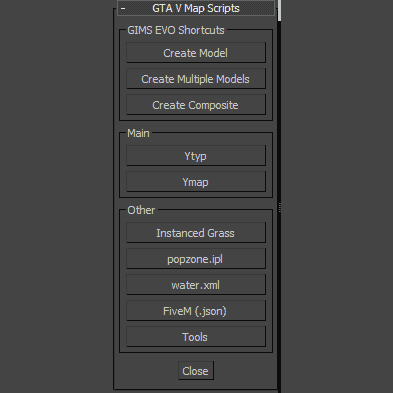393x393 pixels.
Task: Open the water.xml script
Action: (196, 285)
